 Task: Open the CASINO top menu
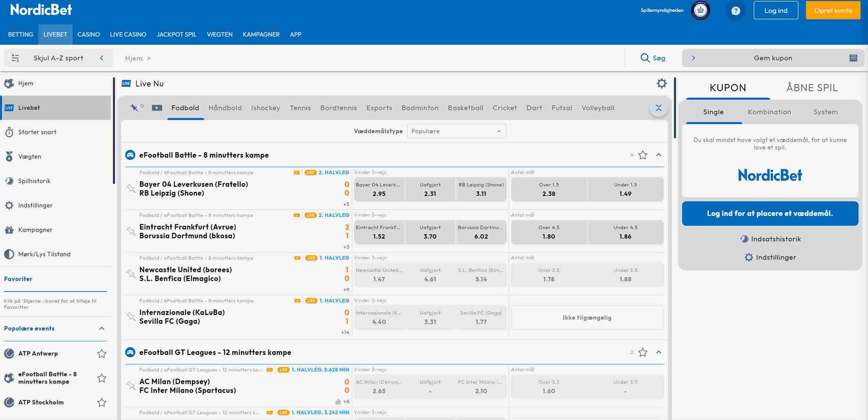pyautogui.click(x=89, y=35)
